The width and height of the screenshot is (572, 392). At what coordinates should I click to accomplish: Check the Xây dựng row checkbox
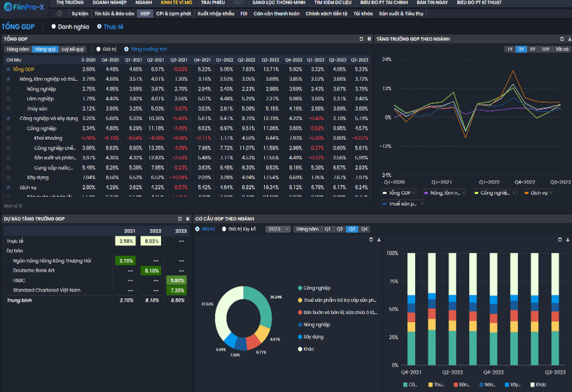coord(9,177)
